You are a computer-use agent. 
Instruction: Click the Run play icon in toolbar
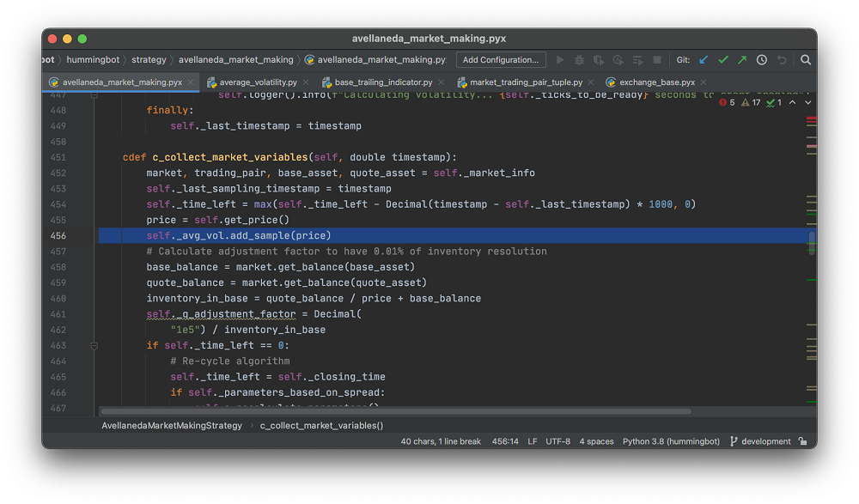click(561, 60)
